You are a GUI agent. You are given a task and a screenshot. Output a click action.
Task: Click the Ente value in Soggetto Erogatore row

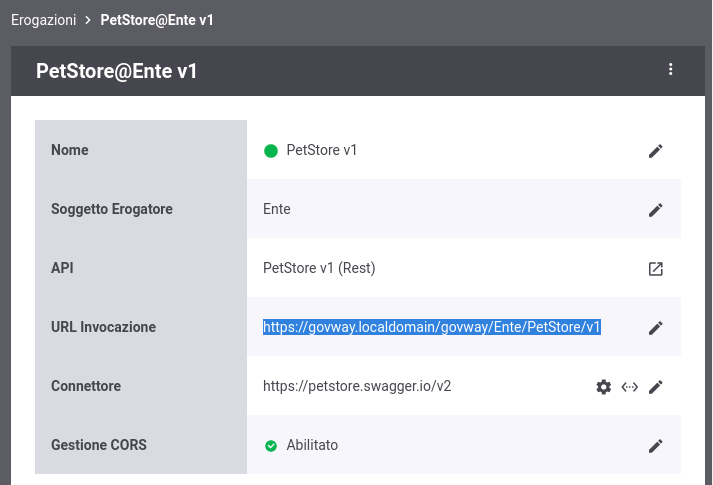[x=276, y=209]
